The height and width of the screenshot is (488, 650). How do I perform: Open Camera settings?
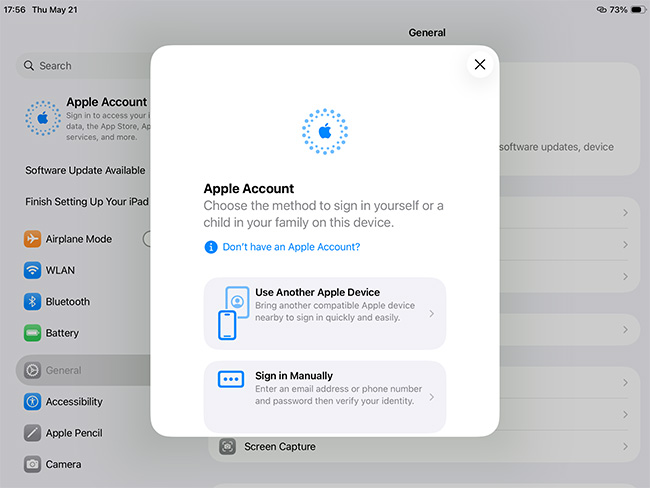click(x=83, y=464)
